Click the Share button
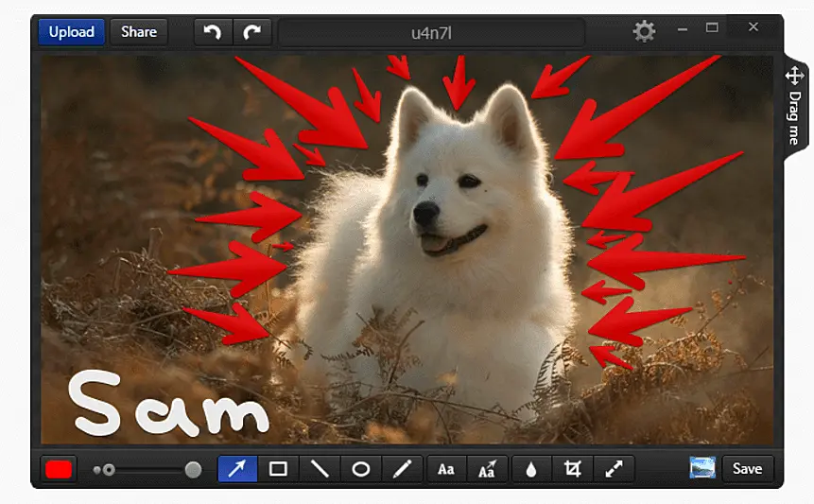This screenshot has height=504, width=814. [x=138, y=32]
